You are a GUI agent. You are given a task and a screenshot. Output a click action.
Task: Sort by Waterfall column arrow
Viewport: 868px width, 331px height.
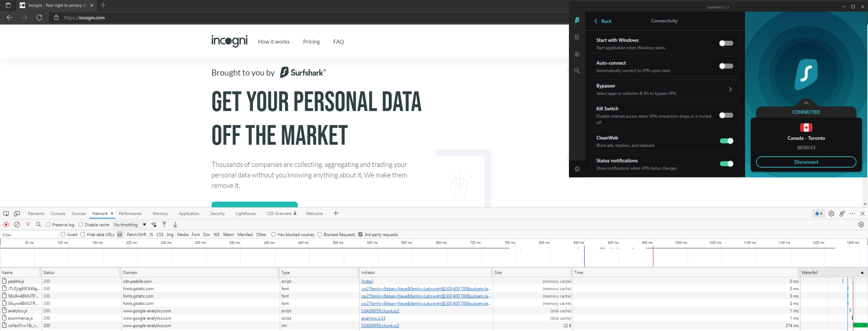click(x=862, y=272)
